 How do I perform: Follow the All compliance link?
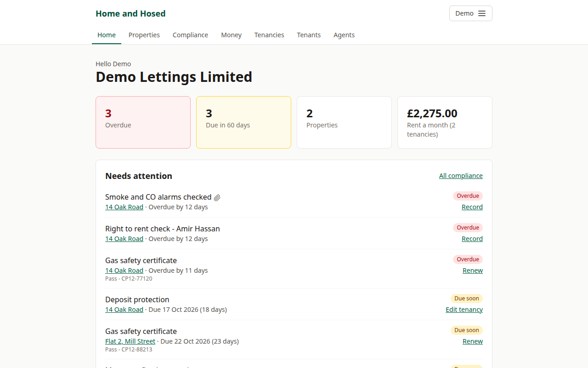461,176
